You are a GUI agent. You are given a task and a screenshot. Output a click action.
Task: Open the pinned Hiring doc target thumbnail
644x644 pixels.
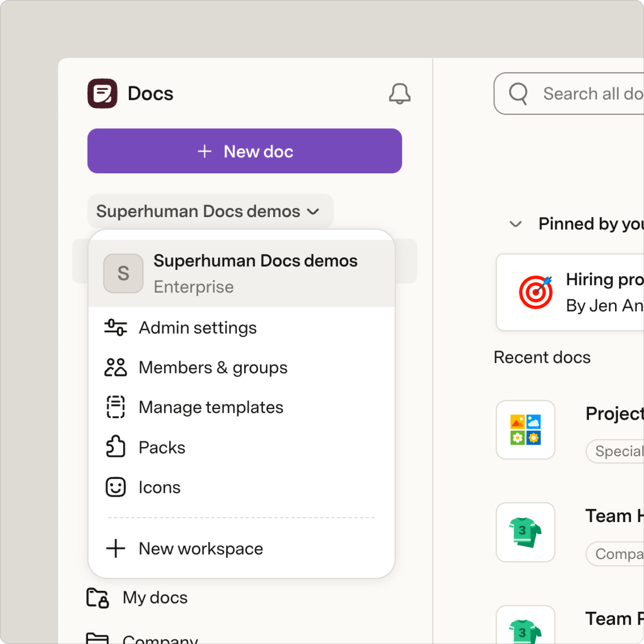[x=535, y=292]
